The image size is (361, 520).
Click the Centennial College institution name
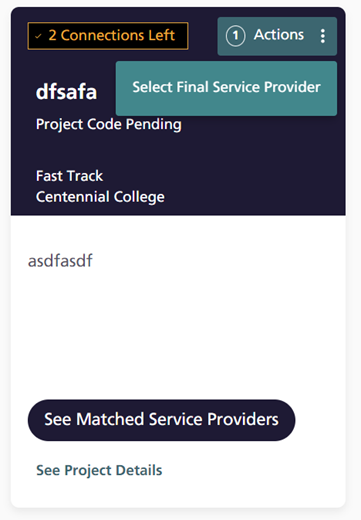coord(100,197)
